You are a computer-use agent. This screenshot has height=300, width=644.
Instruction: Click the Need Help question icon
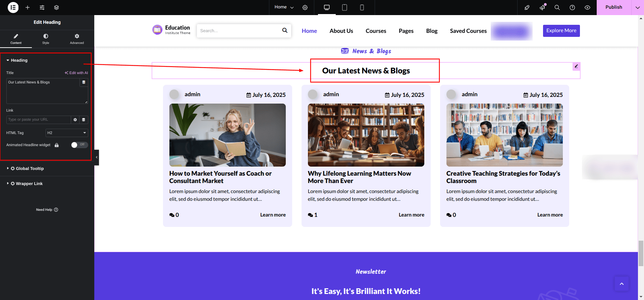(x=56, y=210)
